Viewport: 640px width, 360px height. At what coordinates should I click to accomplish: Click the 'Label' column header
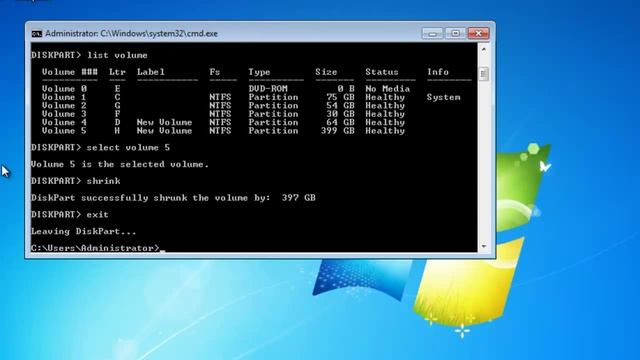point(151,72)
